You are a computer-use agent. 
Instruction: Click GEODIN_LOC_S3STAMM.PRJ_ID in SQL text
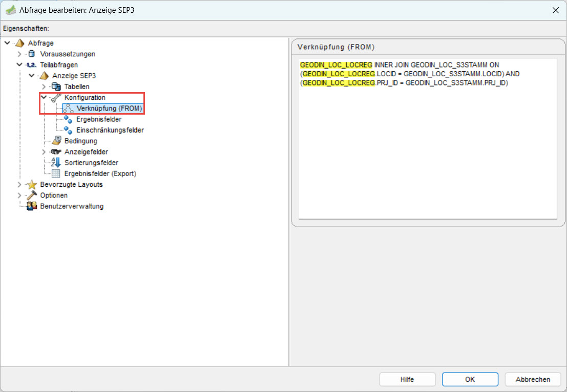point(455,83)
